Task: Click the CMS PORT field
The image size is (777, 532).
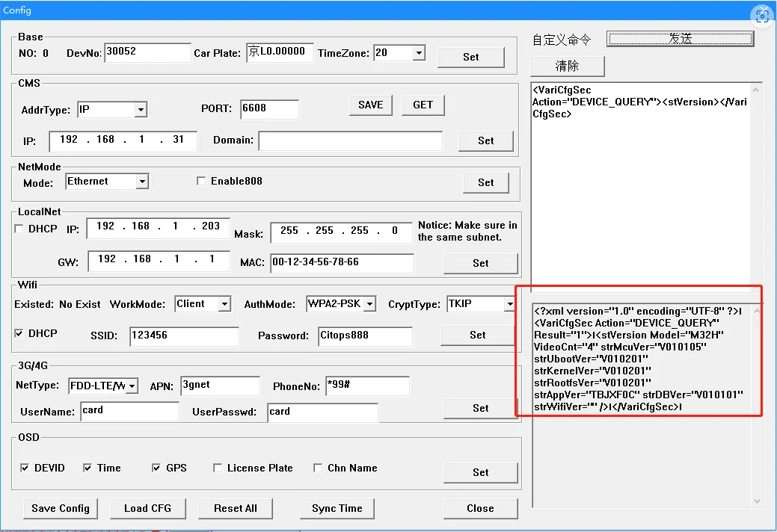Action: pyautogui.click(x=269, y=109)
